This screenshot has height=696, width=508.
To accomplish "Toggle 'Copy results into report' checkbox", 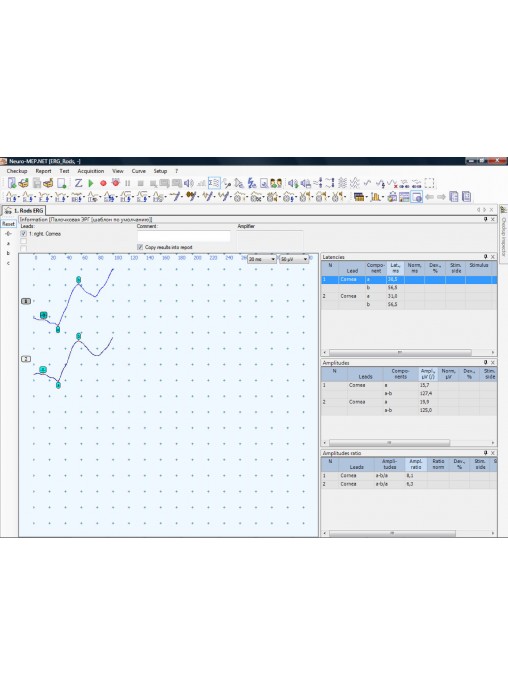I will (x=140, y=247).
